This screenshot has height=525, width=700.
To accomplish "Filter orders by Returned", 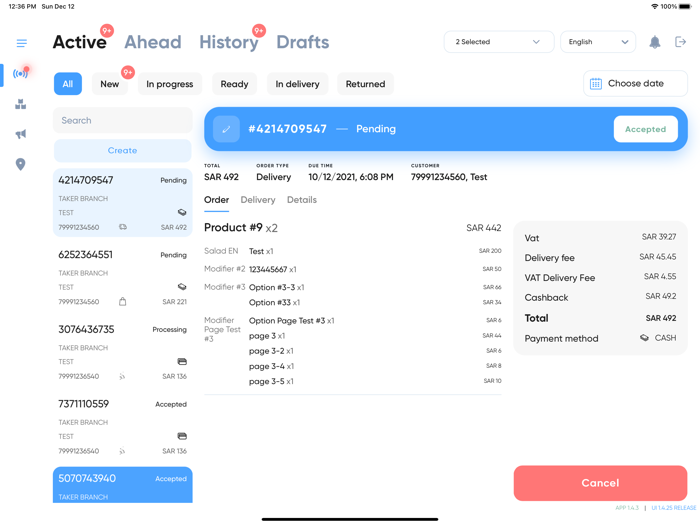I will click(365, 84).
